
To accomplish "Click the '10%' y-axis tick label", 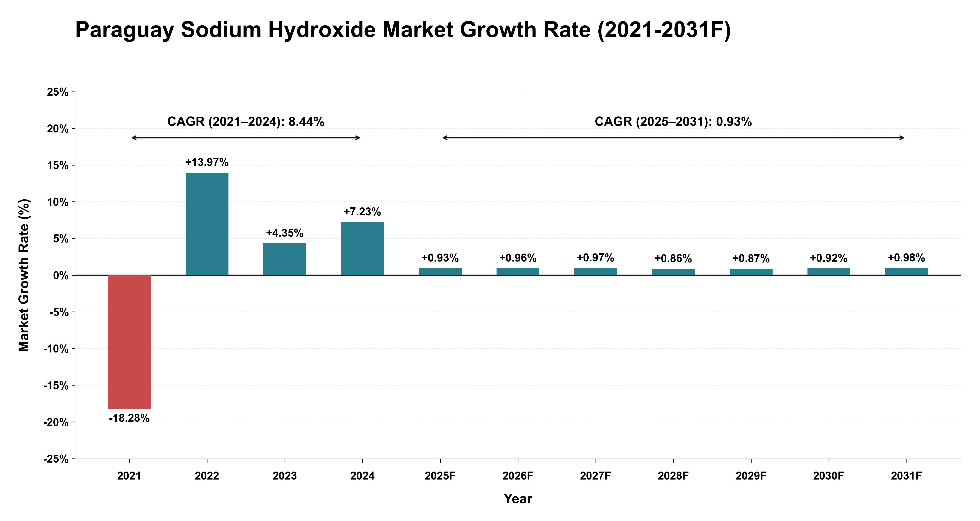I will [58, 202].
